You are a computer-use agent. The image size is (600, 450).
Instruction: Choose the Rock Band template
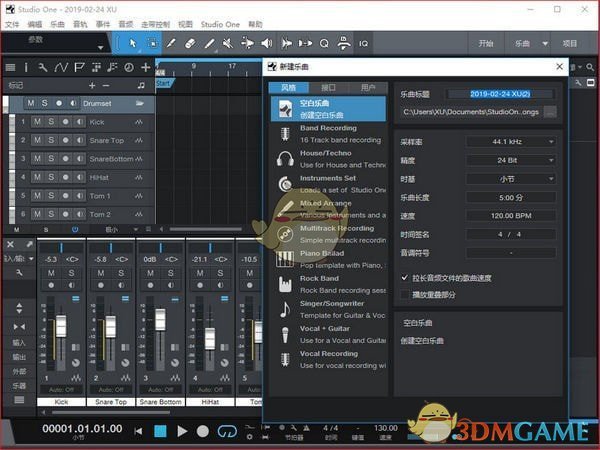(x=328, y=284)
